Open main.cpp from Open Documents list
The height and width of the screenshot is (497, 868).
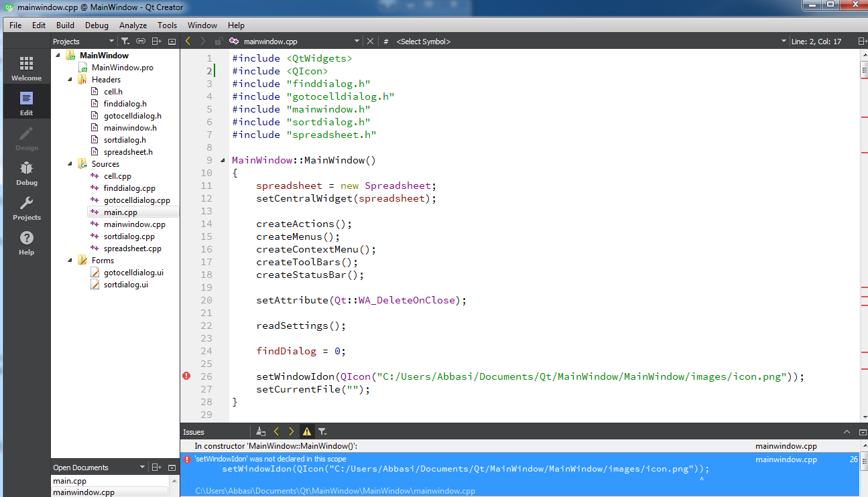point(70,481)
